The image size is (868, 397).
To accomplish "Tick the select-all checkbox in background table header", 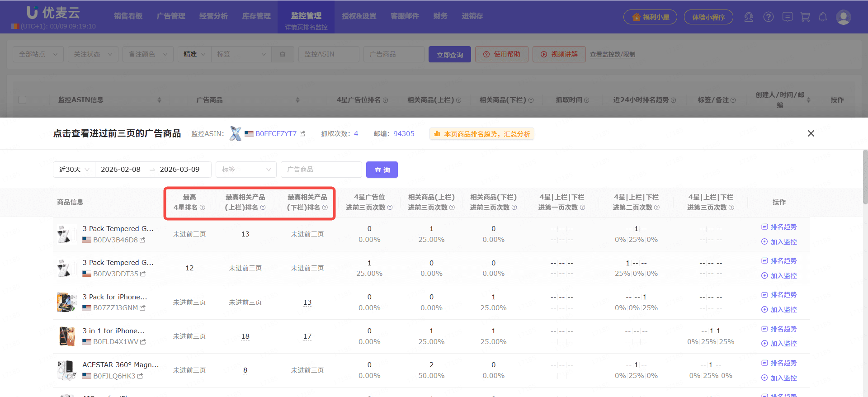I will point(22,100).
